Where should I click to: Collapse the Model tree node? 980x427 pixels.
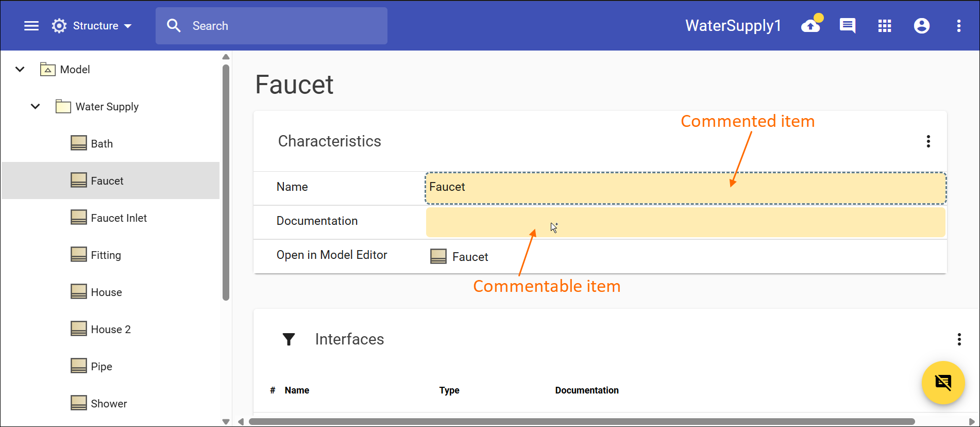(20, 69)
